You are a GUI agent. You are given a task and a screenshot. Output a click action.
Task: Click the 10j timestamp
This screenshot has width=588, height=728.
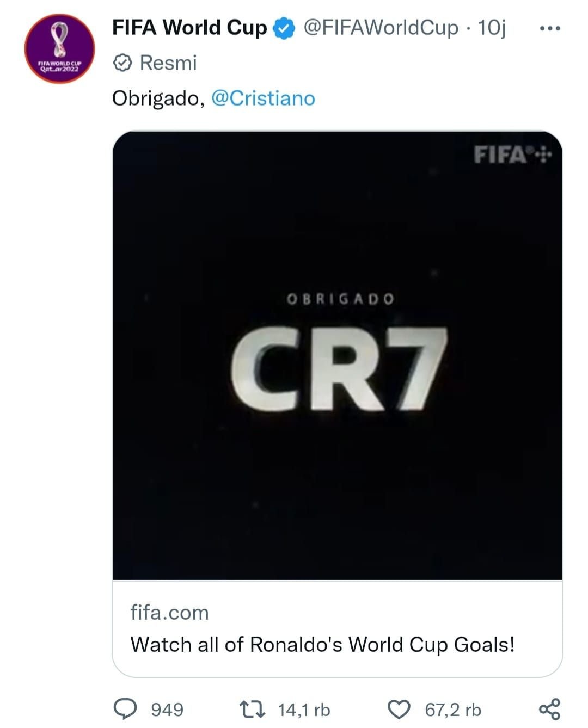pos(492,28)
